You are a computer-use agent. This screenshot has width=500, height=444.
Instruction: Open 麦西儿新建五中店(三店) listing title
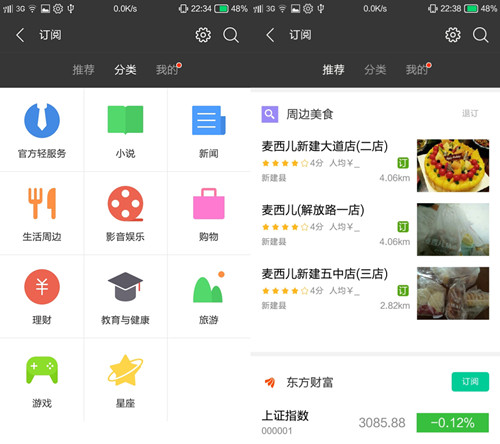[x=325, y=274]
